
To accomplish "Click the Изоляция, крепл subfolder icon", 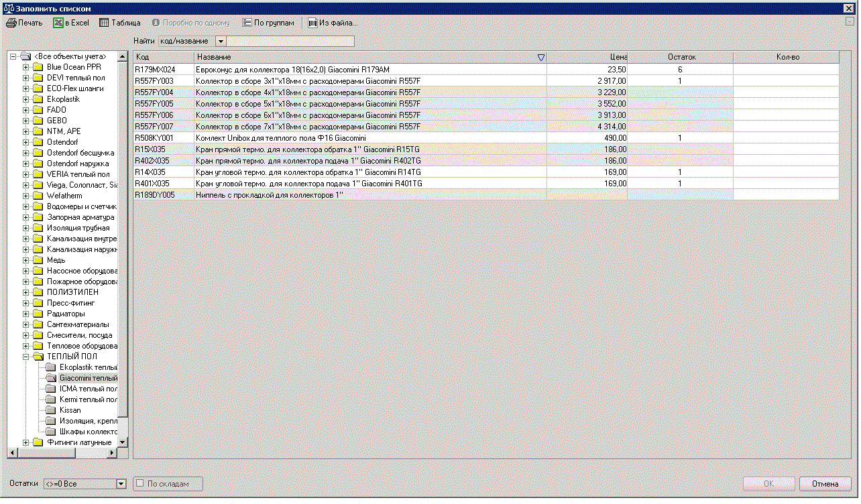I will tap(51, 421).
